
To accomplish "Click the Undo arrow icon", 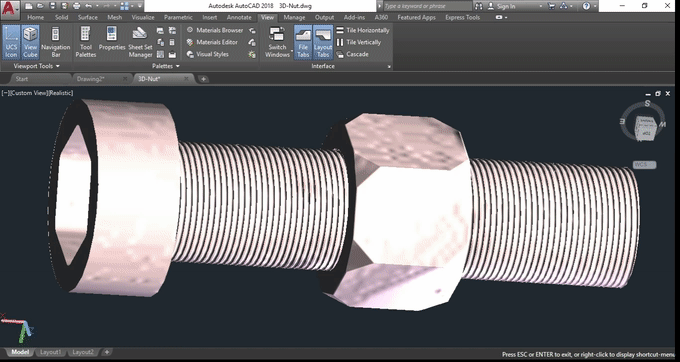I will pyautogui.click(x=88, y=6).
